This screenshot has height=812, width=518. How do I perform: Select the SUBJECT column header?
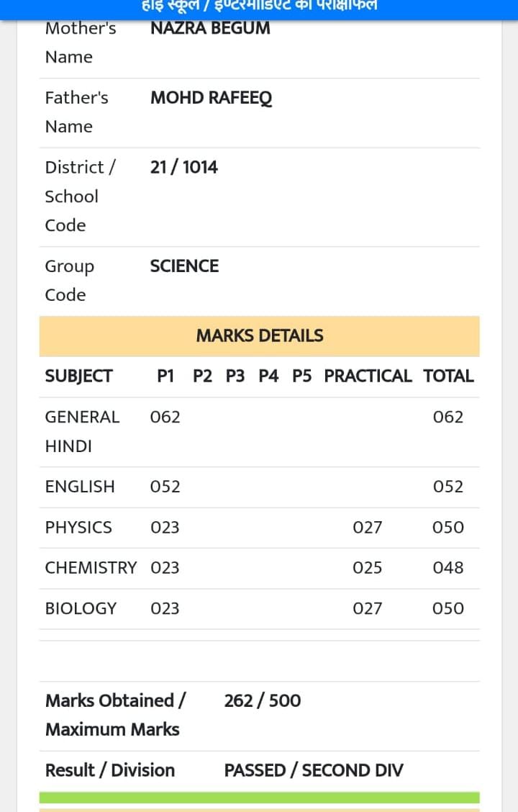pyautogui.click(x=78, y=376)
